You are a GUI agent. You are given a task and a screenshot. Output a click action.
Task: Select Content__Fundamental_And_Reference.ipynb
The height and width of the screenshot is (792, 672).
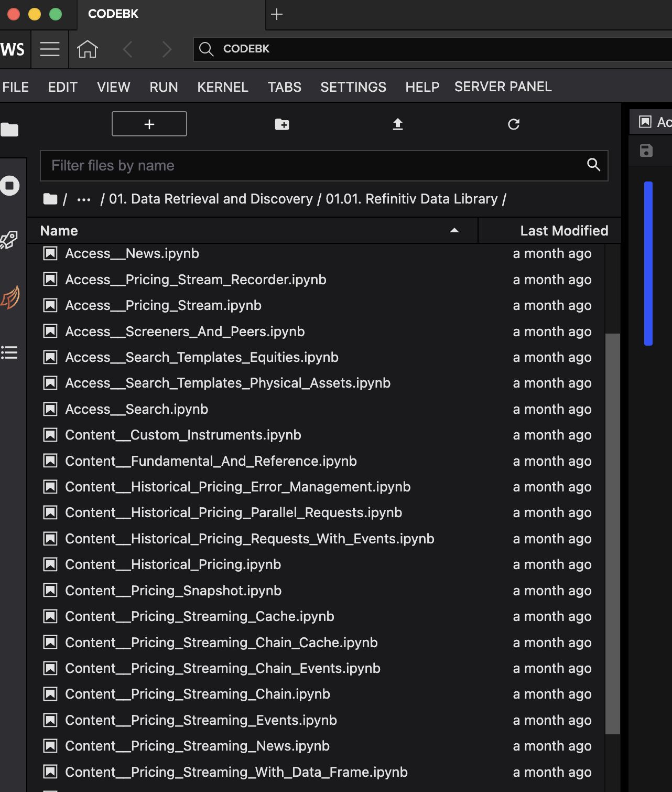coord(323,461)
